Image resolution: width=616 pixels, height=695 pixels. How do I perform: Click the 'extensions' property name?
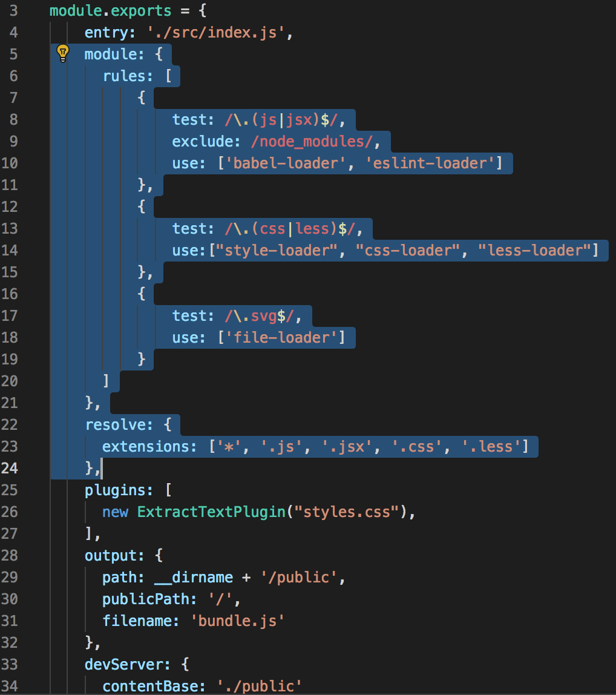(x=145, y=446)
